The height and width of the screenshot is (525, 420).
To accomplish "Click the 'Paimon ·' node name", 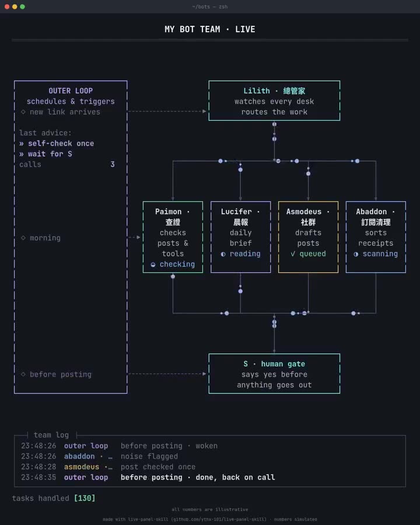I will (x=172, y=212).
